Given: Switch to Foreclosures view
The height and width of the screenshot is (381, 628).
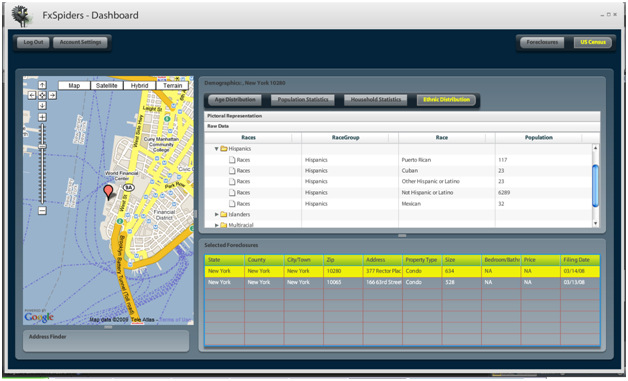Looking at the screenshot, I should coord(542,42).
